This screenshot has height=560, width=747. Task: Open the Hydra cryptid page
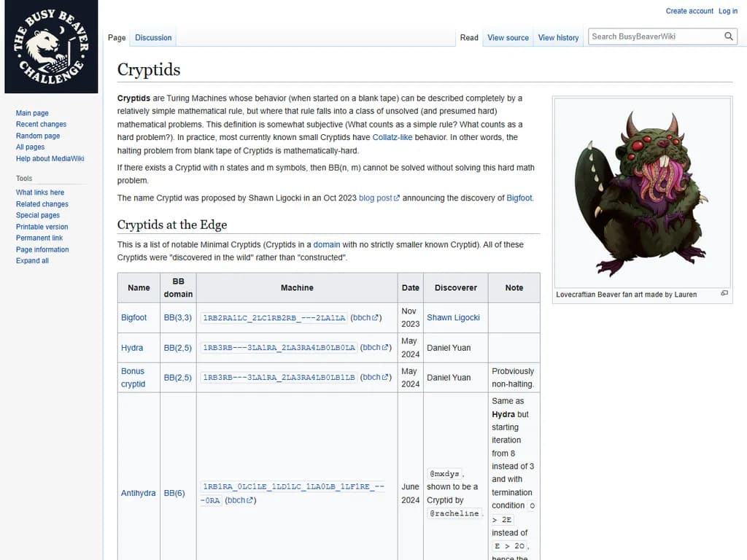click(132, 348)
